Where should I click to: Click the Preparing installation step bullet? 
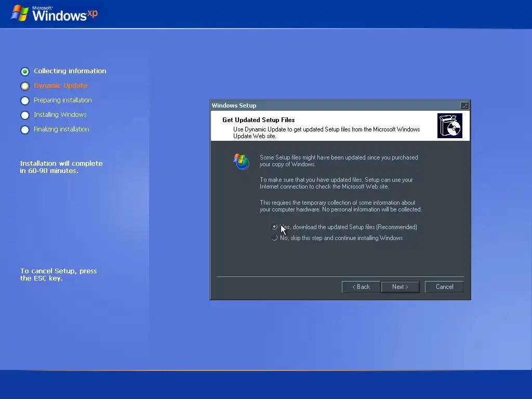[25, 101]
